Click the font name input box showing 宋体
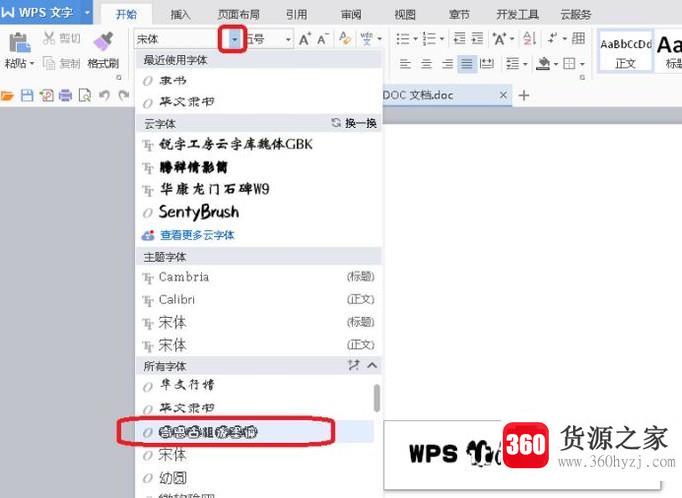The height and width of the screenshot is (498, 682). [181, 40]
